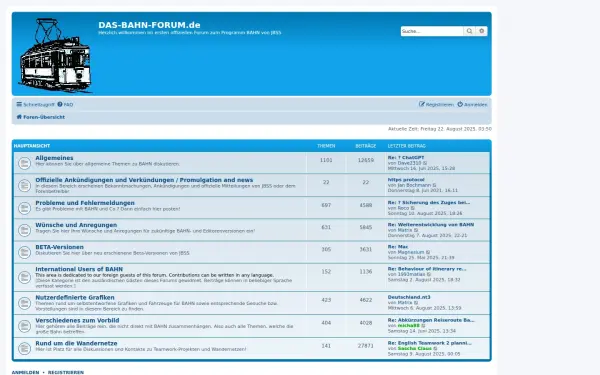Open International Users of BAHN forum
Viewport: 600px width, 375px height.
[x=79, y=269]
